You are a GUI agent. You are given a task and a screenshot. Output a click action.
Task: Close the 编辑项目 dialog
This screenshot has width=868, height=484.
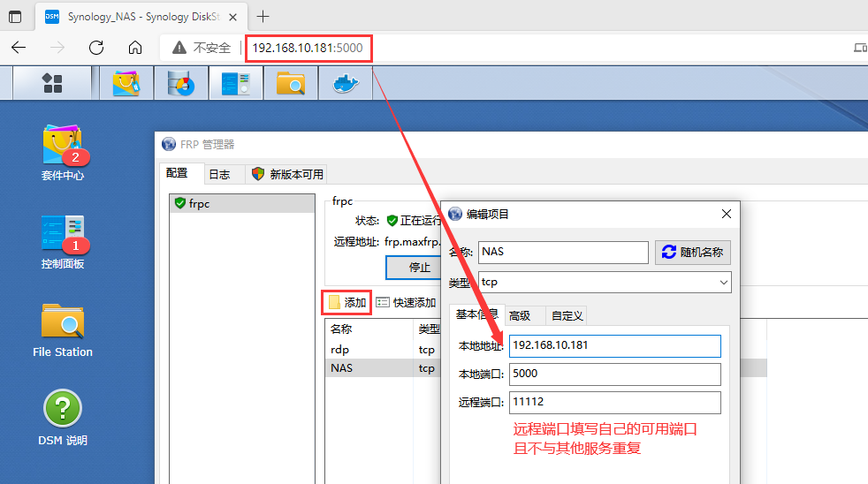(x=727, y=214)
